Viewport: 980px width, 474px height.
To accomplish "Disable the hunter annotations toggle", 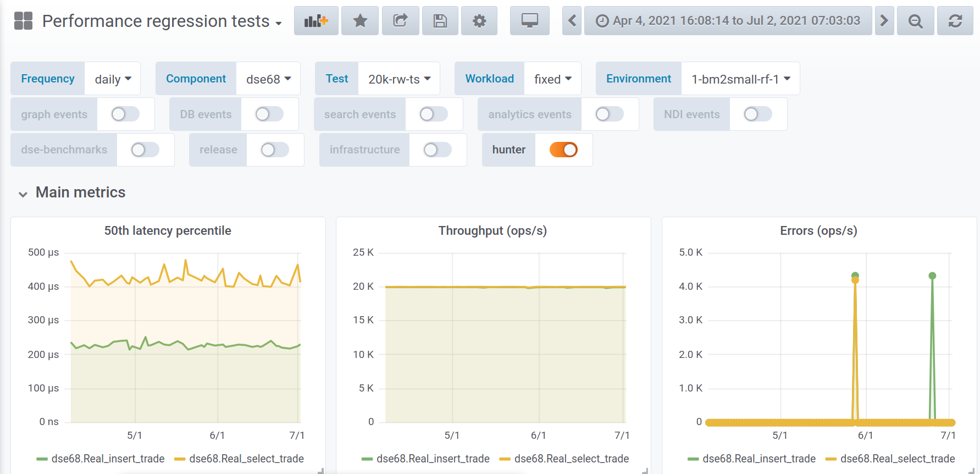I will 564,150.
